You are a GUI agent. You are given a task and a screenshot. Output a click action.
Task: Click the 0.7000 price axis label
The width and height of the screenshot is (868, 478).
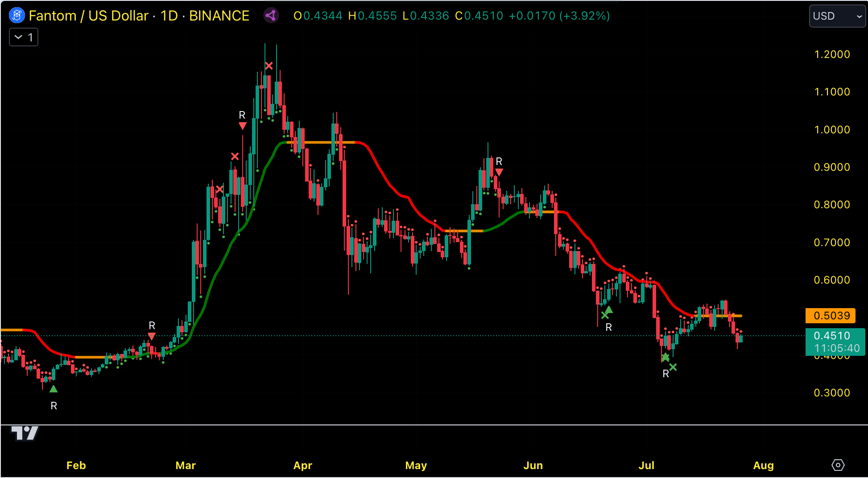(x=832, y=243)
